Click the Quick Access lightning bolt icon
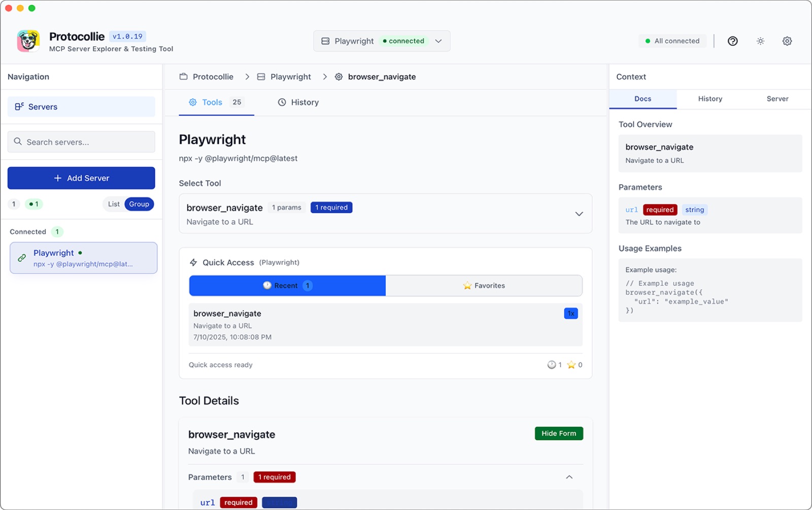The height and width of the screenshot is (510, 812). (x=193, y=262)
